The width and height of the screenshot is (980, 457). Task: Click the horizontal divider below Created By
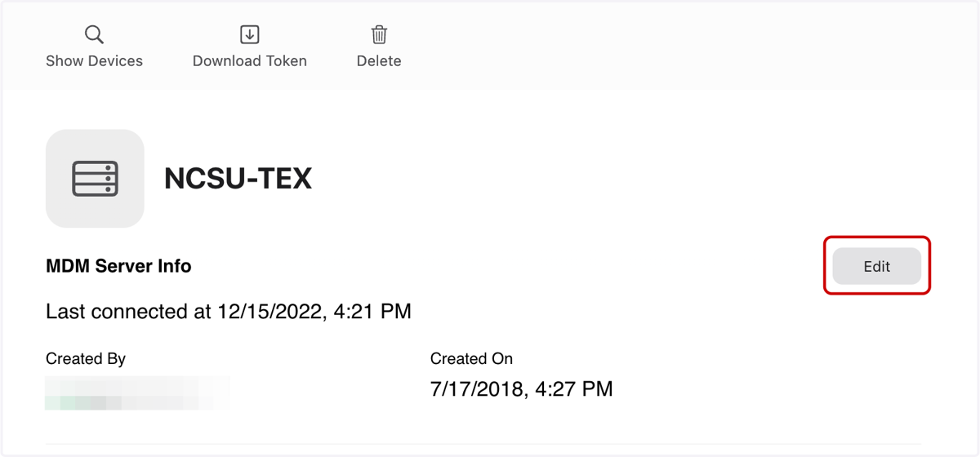(490, 445)
